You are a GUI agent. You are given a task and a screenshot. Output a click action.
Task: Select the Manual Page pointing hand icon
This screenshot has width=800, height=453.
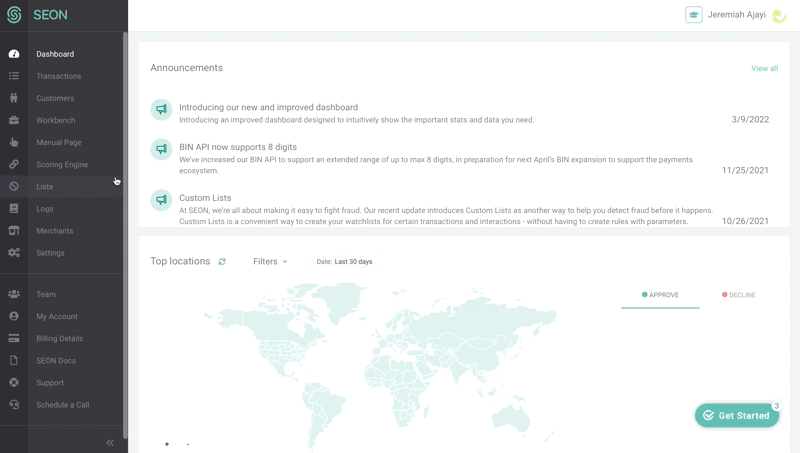[x=14, y=142]
